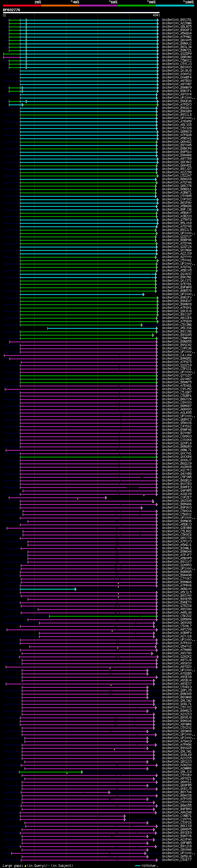Image resolution: width=197 pixels, height=868 pixels.
Task: Open hit UniRef100_B9SI51
Action: tap(177, 20)
